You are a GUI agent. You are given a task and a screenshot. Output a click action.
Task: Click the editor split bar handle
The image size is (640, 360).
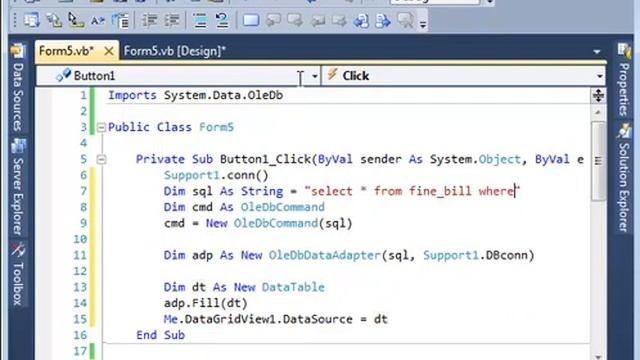click(x=598, y=96)
